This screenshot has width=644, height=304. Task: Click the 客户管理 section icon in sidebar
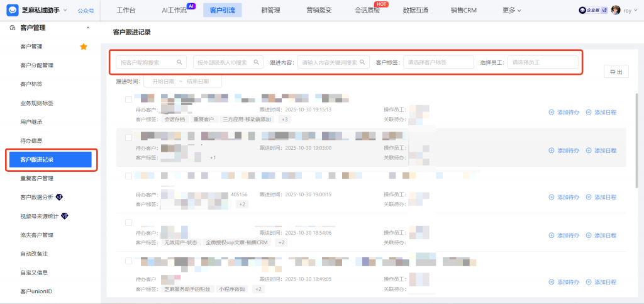click(11, 28)
